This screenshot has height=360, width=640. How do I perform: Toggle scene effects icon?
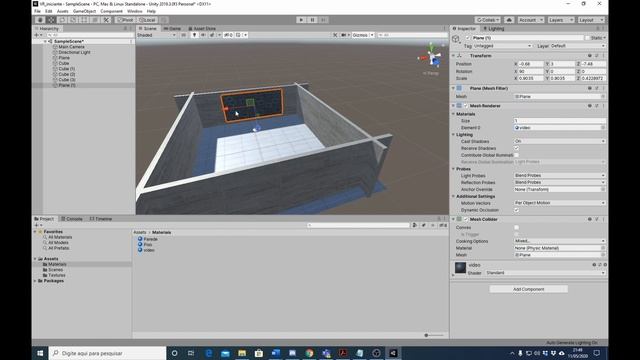click(x=212, y=35)
